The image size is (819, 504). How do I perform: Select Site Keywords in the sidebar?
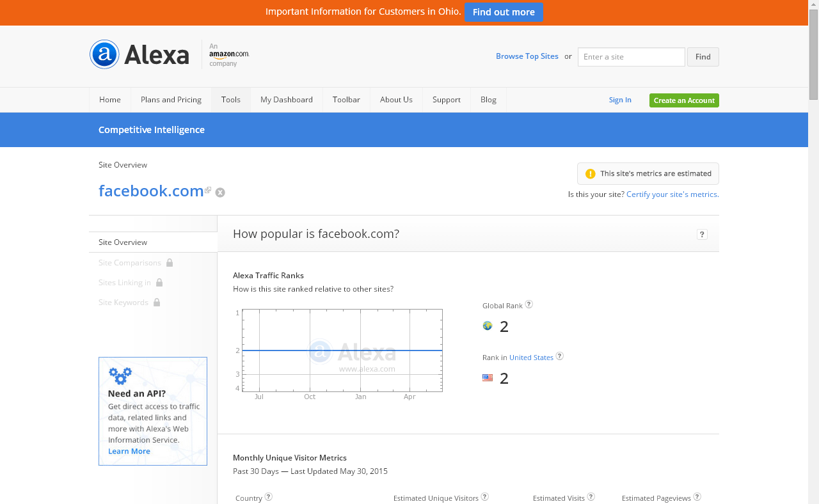[x=123, y=302]
